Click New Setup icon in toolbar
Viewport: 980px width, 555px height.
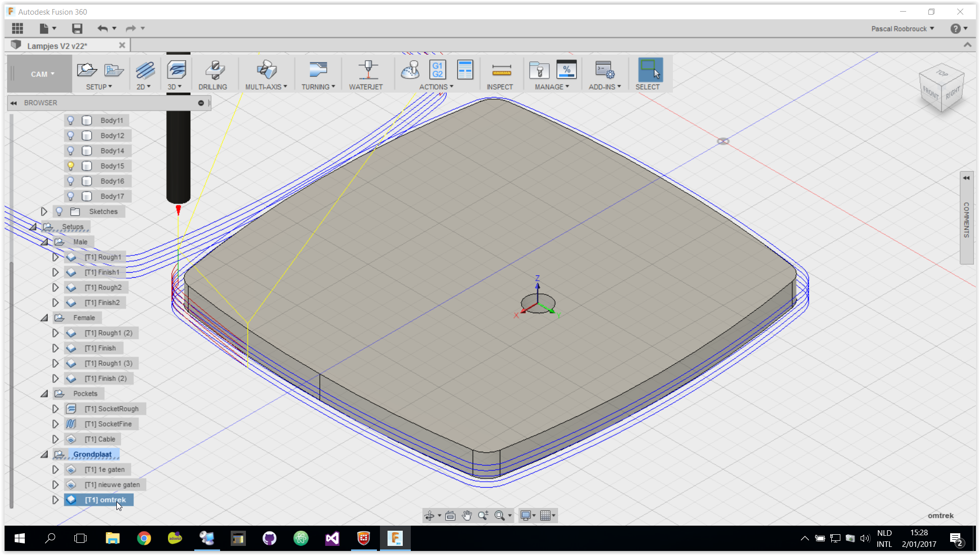click(x=87, y=70)
